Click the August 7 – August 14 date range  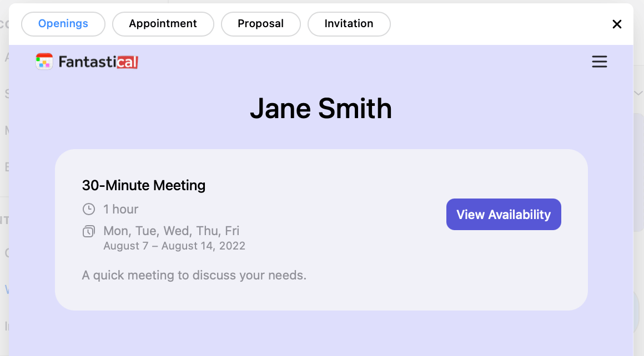[x=174, y=246]
